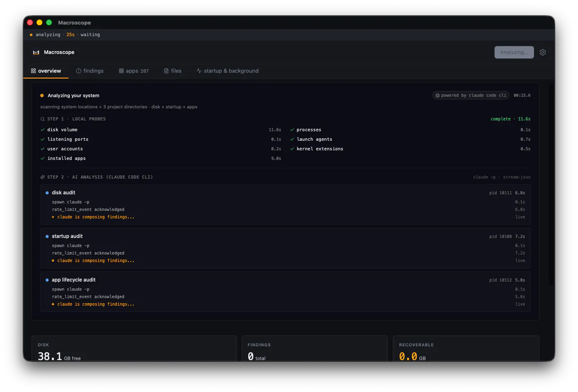Click the checkmark next to launch agents
Screen dimensions: 578x392
click(x=292, y=140)
